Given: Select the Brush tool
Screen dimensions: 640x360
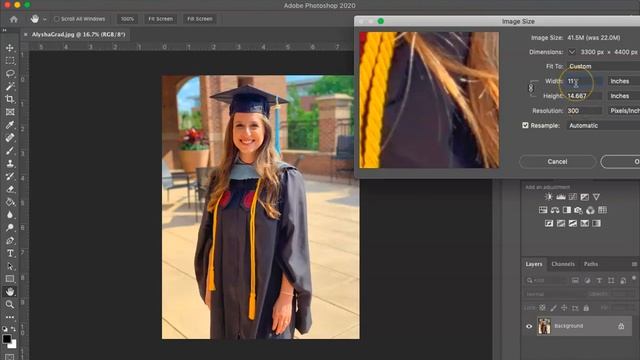Looking at the screenshot, I should [x=10, y=151].
